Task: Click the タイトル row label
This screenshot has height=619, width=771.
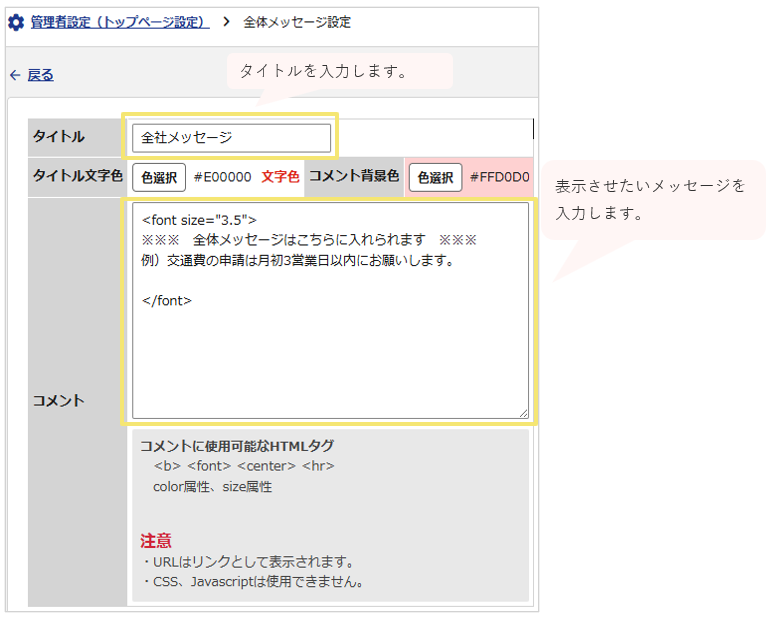Action: coord(59,136)
